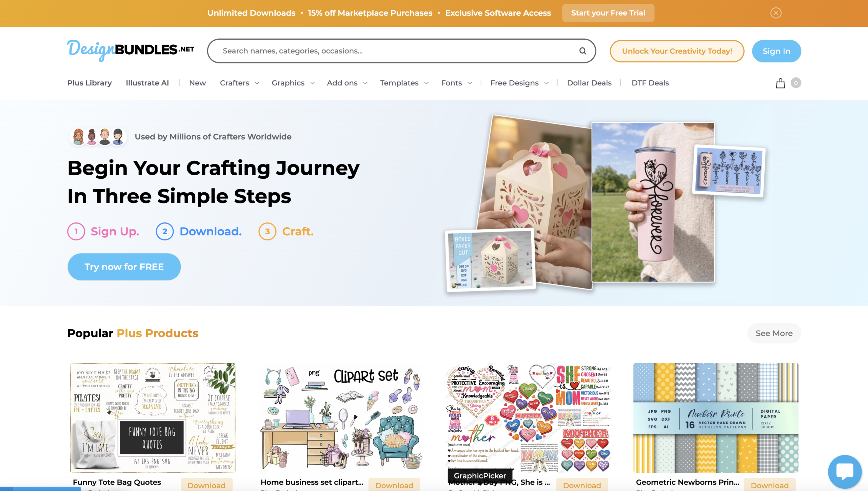Click Try now for FREE button
Viewport: 868px width, 491px height.
click(x=124, y=267)
